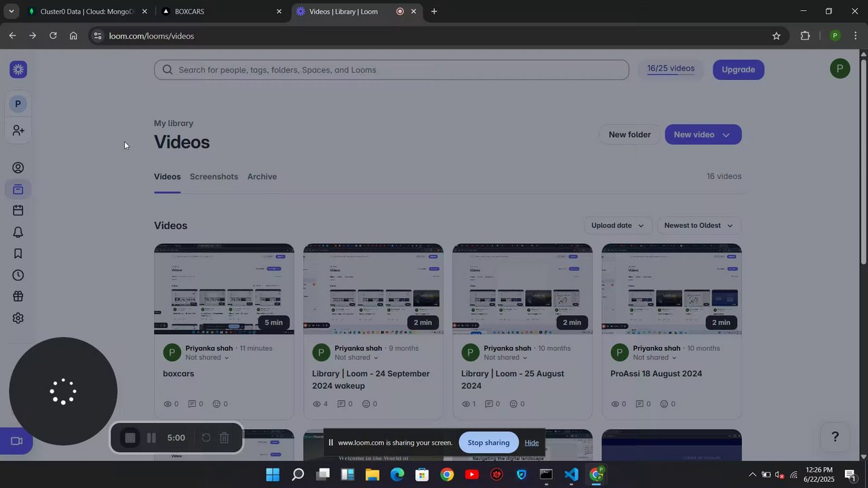Bookmark this page with the star icon
This screenshot has width=868, height=488.
click(x=776, y=36)
